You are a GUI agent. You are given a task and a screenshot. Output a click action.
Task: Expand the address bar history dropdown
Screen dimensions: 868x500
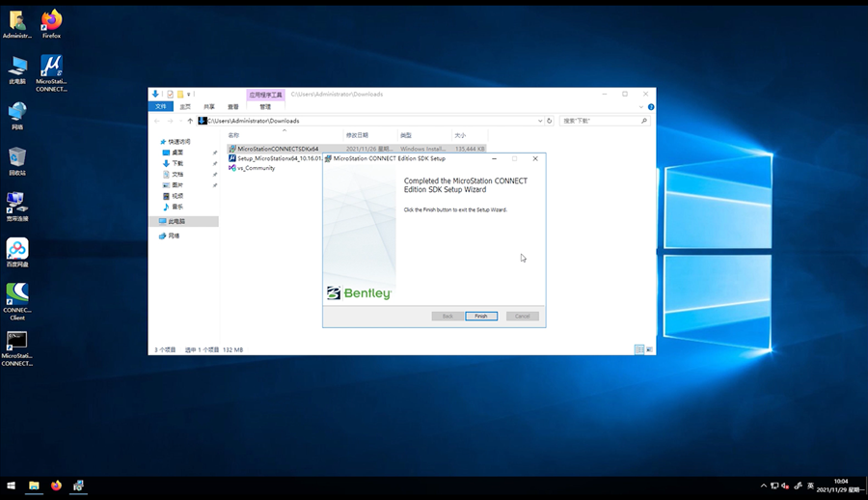pyautogui.click(x=540, y=121)
